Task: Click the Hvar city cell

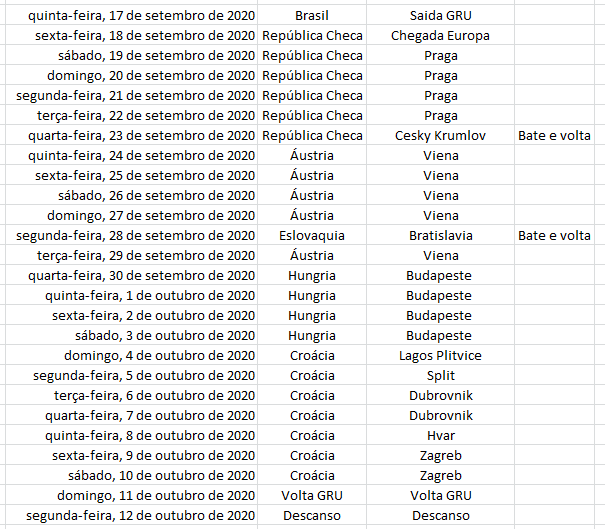Action: pos(440,436)
